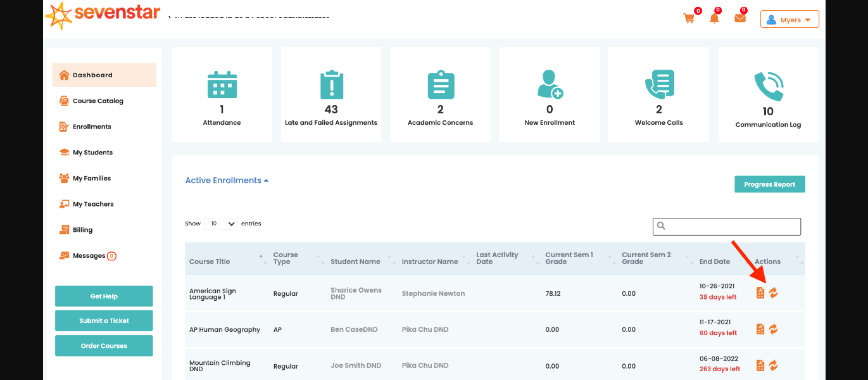Viewport: 868px width, 380px height.
Task: Open report icon for Mountain Climbing DND
Action: [x=760, y=365]
